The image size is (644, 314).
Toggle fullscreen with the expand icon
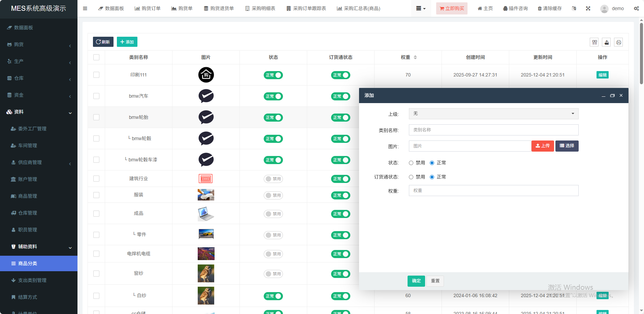588,8
